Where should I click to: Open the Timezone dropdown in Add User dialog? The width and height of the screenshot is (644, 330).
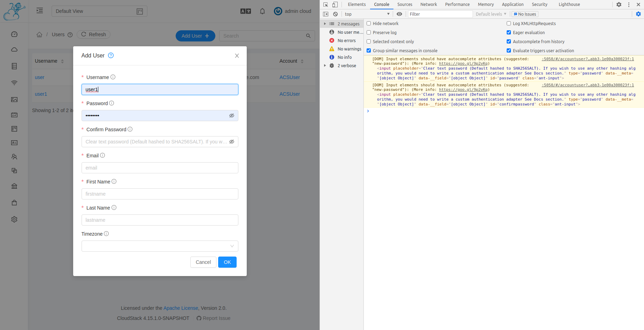[x=160, y=246]
